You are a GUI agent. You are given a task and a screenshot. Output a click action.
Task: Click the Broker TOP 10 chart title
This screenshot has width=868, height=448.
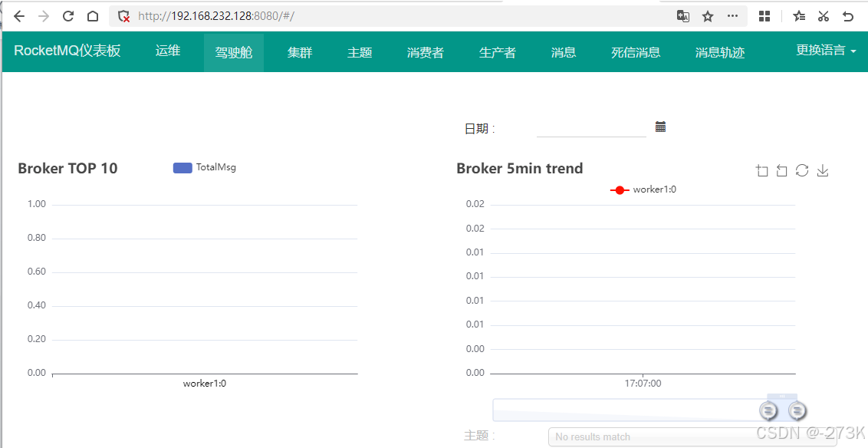click(67, 168)
